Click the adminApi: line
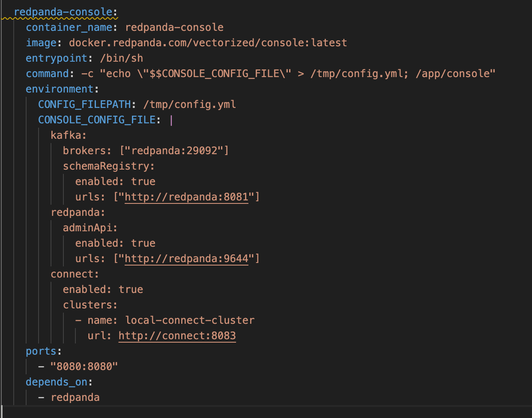Viewport: 532px width, 418px height. [x=90, y=228]
